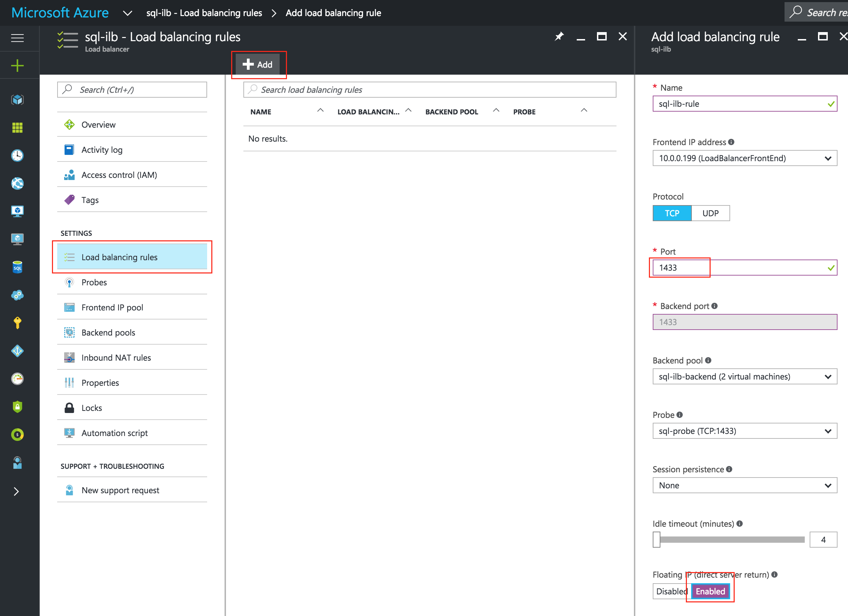Open Frontend IP pool menu item
This screenshot has width=848, height=616.
(x=132, y=307)
